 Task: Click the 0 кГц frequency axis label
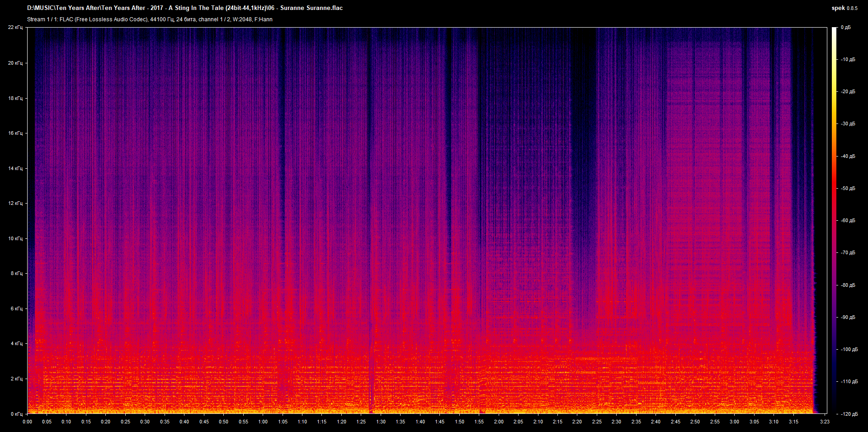coord(16,414)
